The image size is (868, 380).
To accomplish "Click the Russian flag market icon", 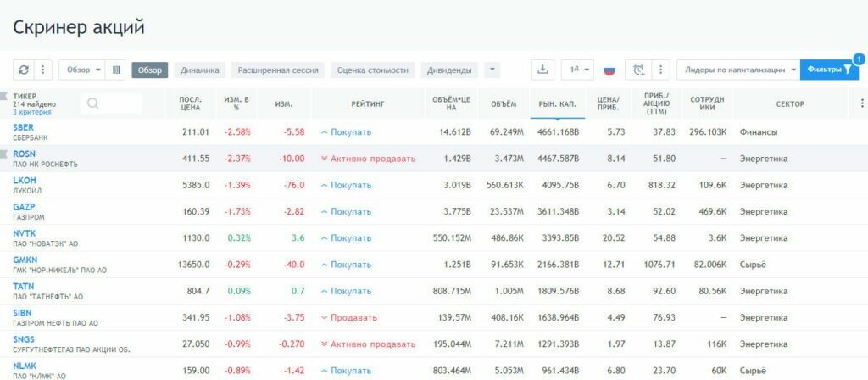I will coord(609,70).
